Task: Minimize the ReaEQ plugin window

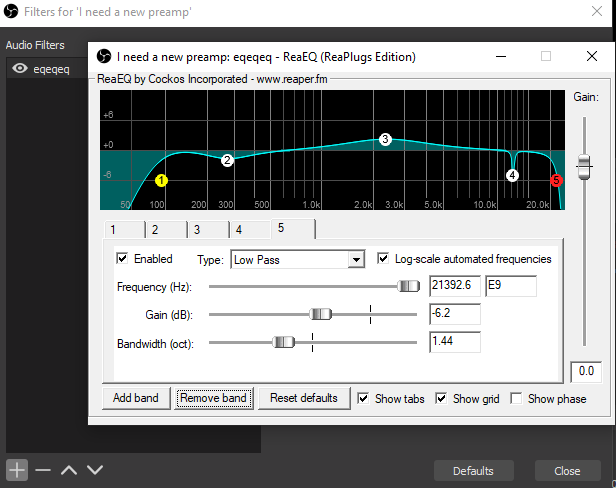Action: click(x=501, y=56)
